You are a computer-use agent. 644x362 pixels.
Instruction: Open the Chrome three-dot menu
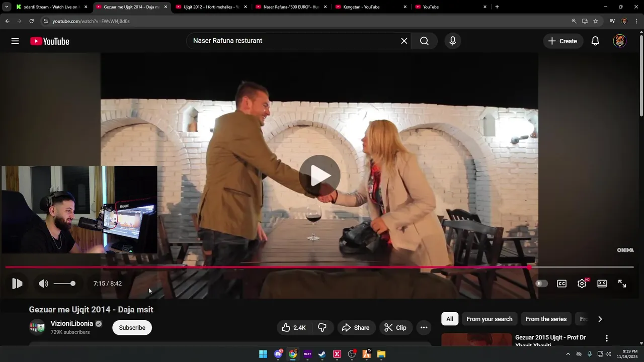637,21
